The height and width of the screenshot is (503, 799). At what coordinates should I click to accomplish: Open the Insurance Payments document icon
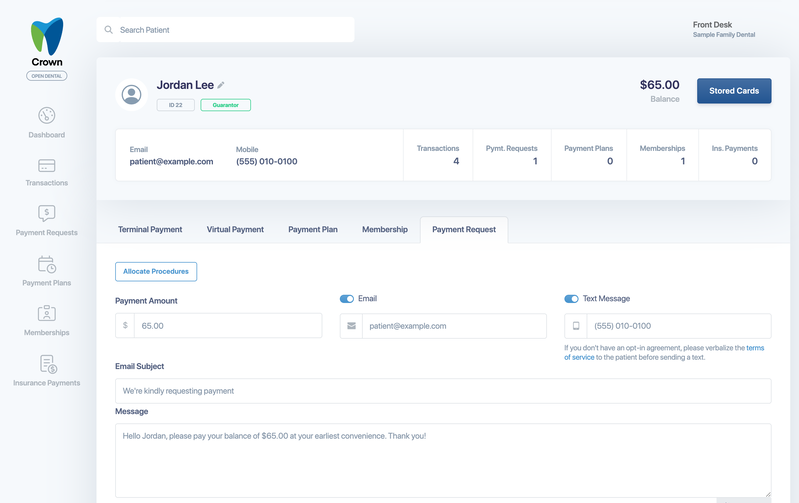coord(48,364)
